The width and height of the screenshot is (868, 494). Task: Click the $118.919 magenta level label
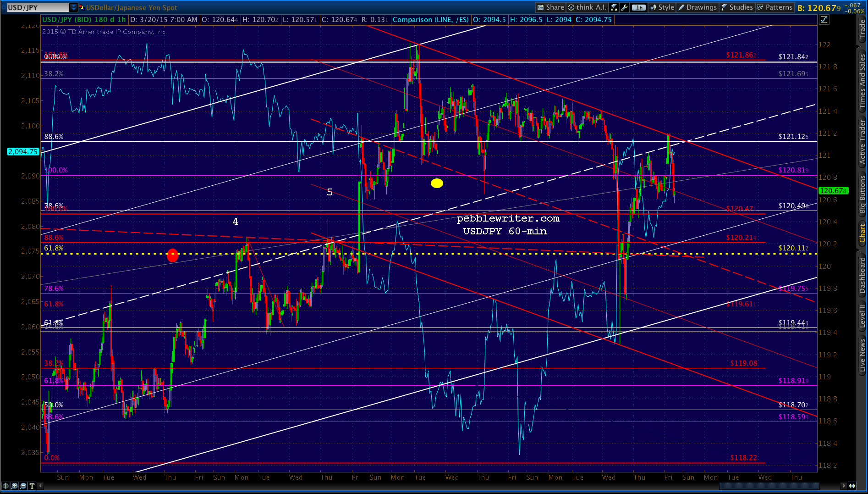(793, 381)
